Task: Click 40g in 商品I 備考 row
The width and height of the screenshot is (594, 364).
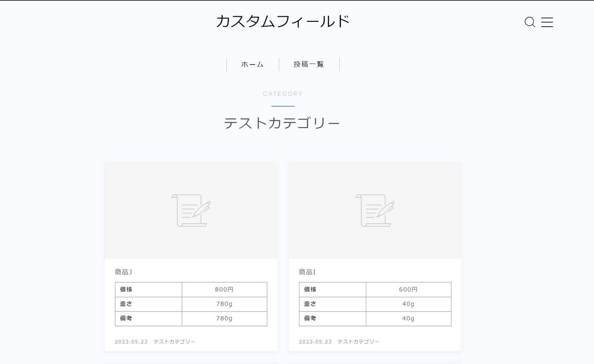Action: point(408,318)
